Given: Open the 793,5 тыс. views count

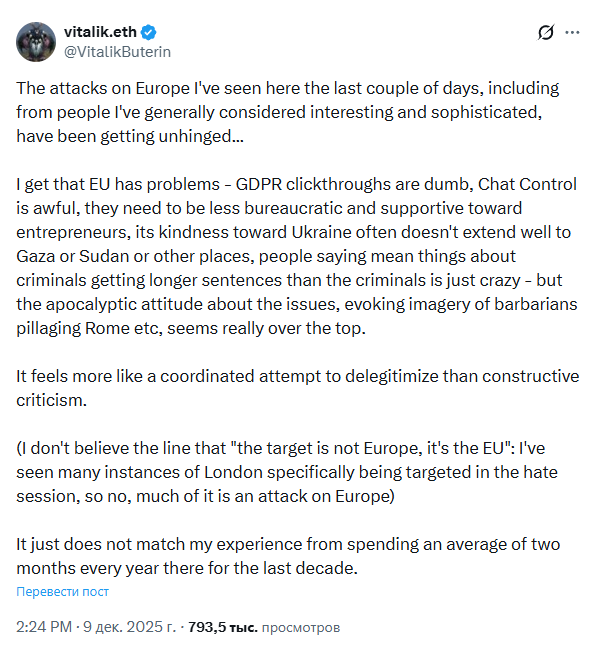Looking at the screenshot, I should 222,627.
